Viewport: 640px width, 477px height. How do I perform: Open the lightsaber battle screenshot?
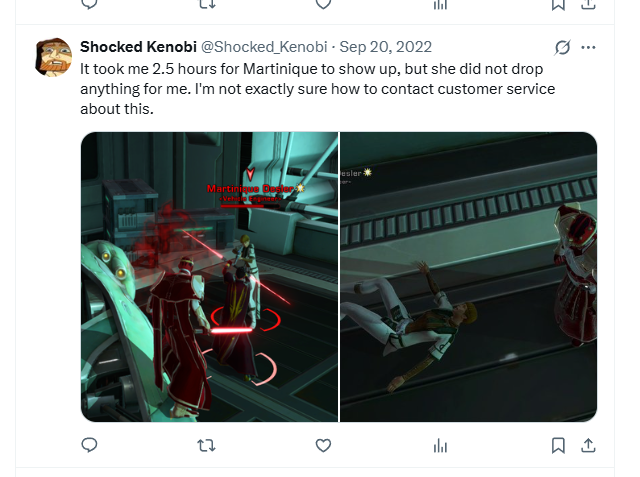209,277
